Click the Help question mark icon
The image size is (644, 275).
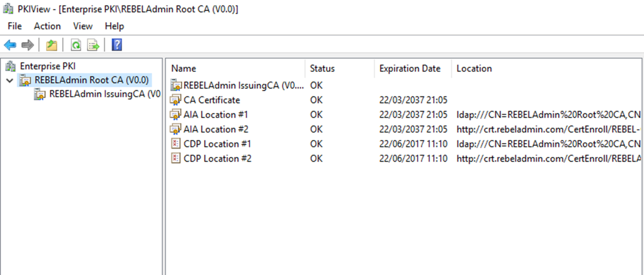click(117, 45)
